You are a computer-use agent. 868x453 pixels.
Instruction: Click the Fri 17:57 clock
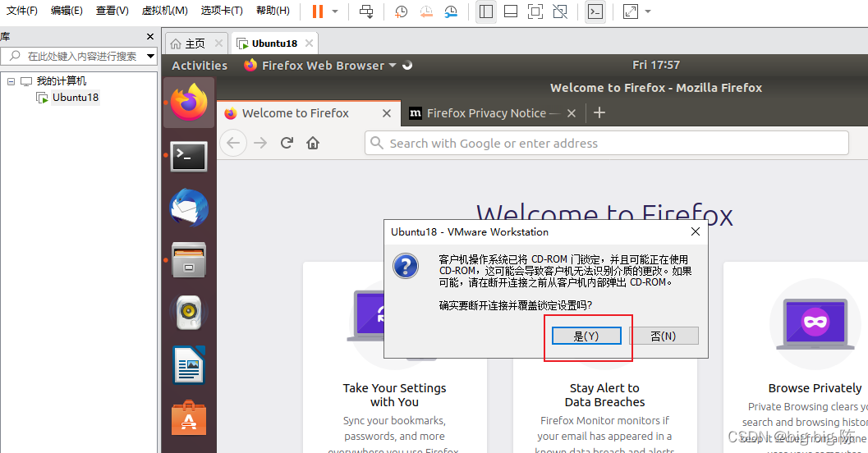(x=656, y=65)
